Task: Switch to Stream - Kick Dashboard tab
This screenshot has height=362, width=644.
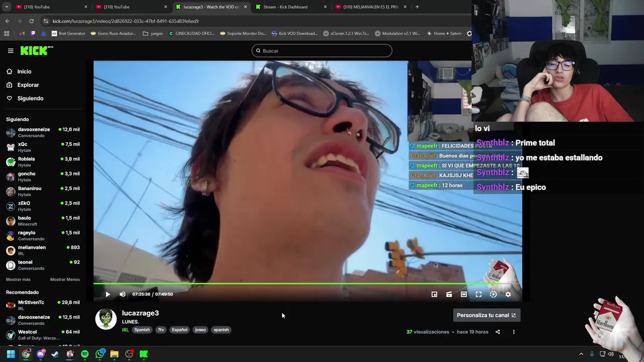Action: pyautogui.click(x=291, y=7)
